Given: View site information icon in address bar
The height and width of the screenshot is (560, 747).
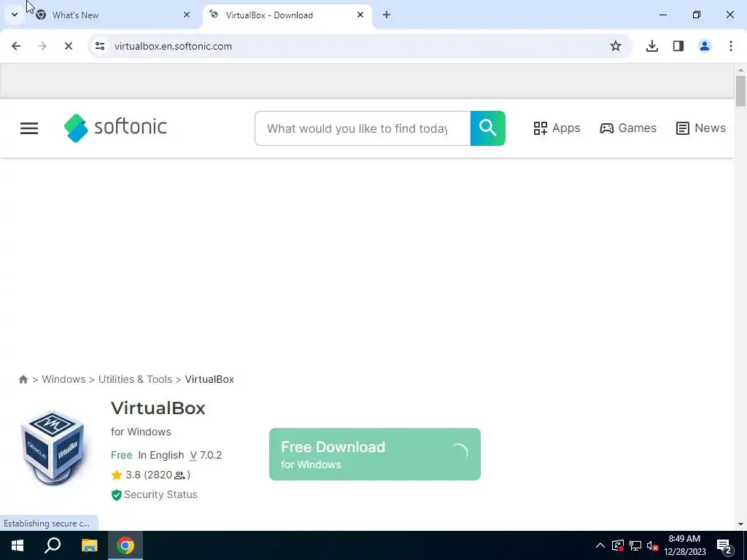Looking at the screenshot, I should pyautogui.click(x=99, y=46).
